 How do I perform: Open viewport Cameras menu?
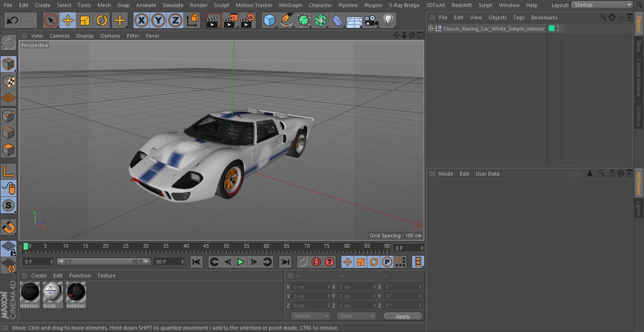pos(59,36)
